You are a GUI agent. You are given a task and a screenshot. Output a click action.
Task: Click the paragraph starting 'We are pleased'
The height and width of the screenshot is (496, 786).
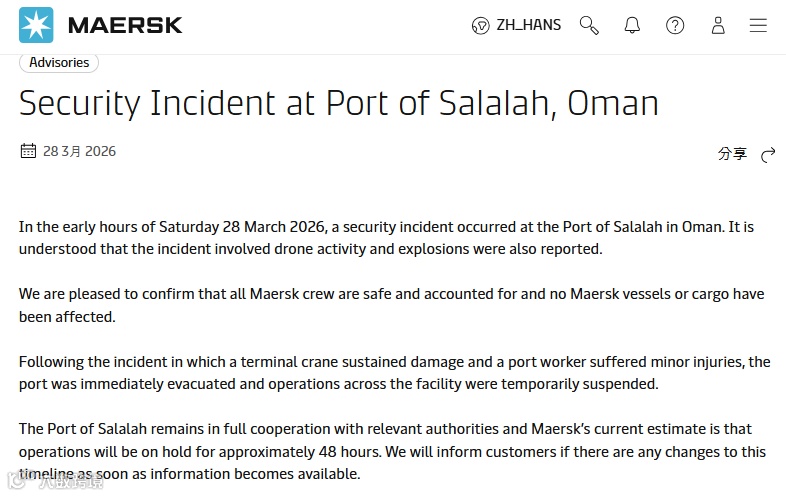pos(392,305)
